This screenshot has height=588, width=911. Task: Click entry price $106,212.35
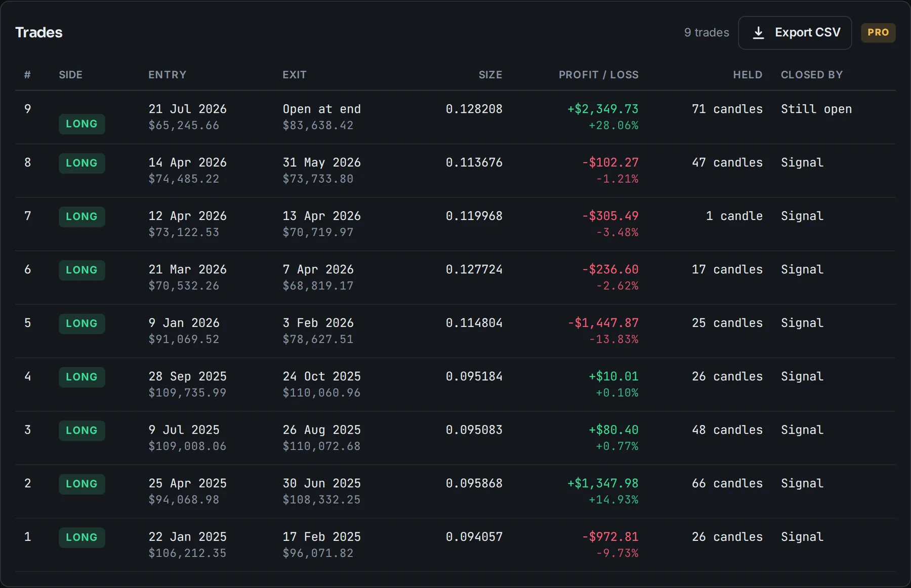pos(187,553)
